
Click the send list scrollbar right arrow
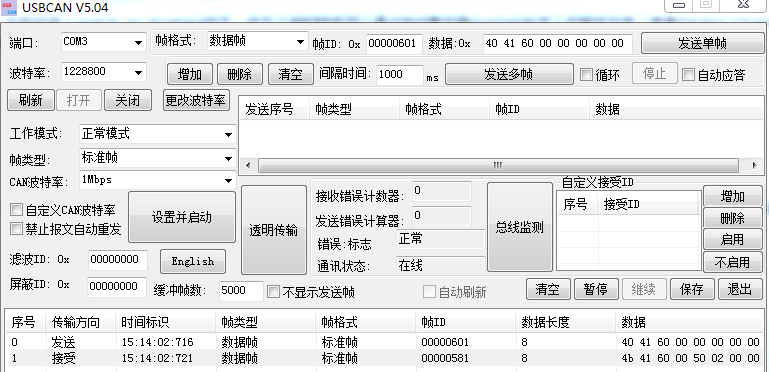coord(755,165)
